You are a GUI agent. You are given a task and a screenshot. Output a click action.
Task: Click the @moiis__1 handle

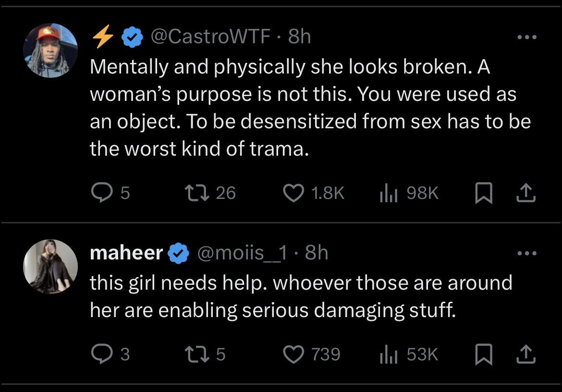click(x=242, y=253)
